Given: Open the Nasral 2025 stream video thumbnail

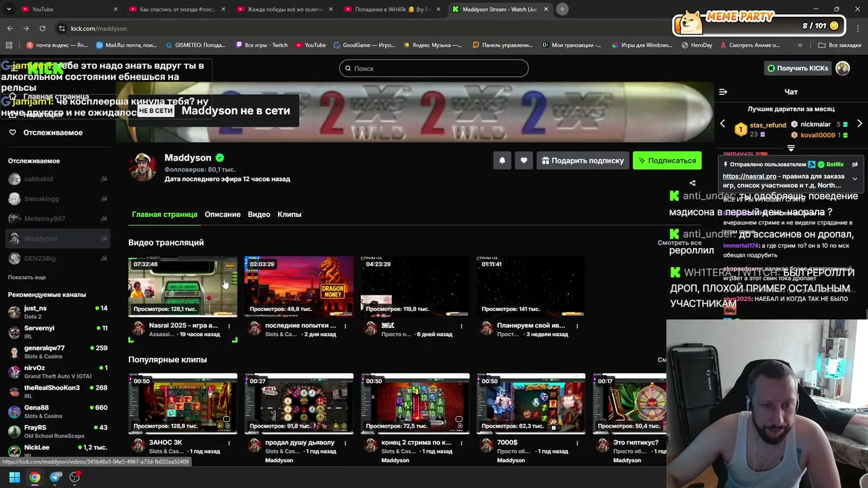Looking at the screenshot, I should click(183, 287).
